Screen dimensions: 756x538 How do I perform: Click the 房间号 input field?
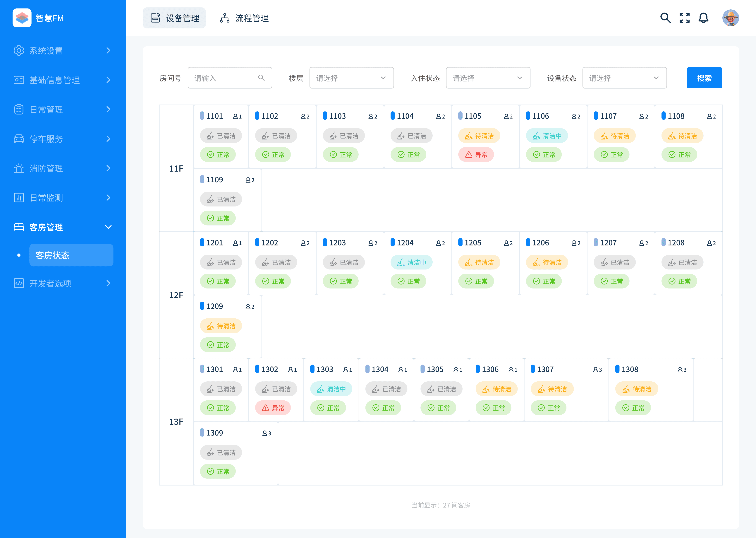pos(225,78)
